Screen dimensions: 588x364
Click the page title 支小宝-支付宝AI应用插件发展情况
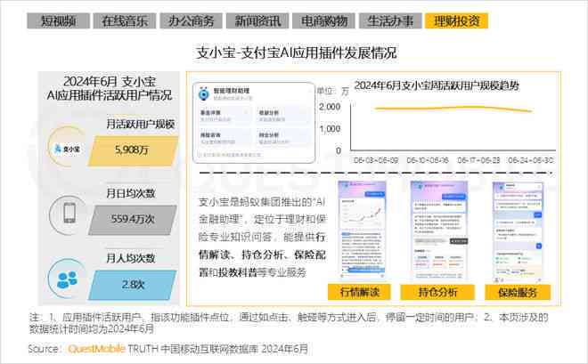297,53
